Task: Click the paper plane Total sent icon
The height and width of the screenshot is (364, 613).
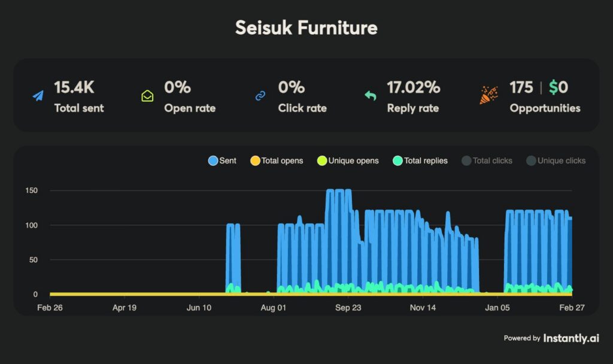Action: [x=38, y=96]
